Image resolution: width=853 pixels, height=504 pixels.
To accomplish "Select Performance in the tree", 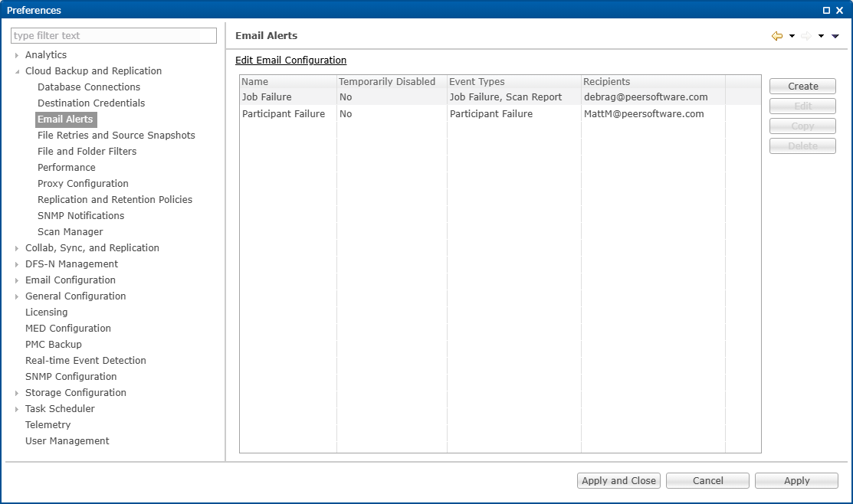I will [67, 168].
